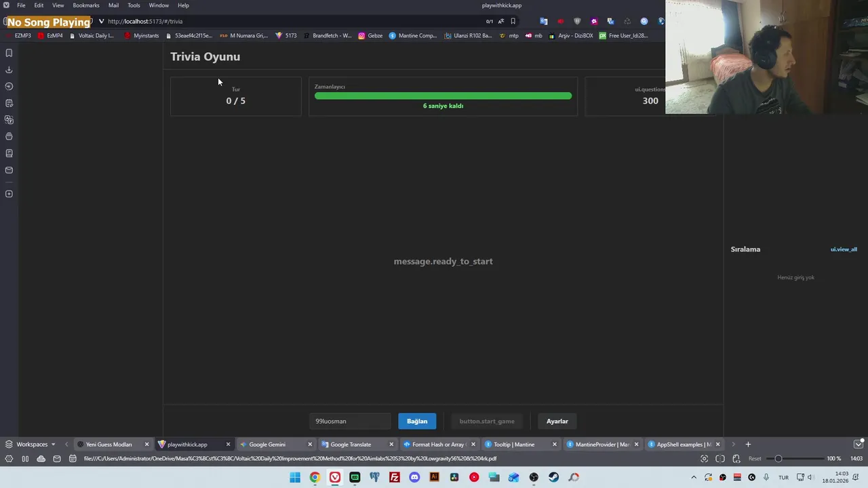This screenshot has width=868, height=488.
Task: Open the Mail panel in sidebar
Action: point(9,170)
